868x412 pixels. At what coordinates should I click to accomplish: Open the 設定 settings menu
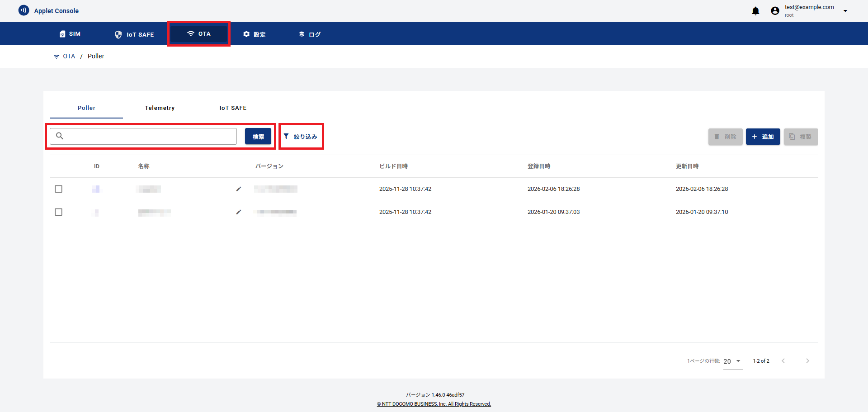click(254, 34)
